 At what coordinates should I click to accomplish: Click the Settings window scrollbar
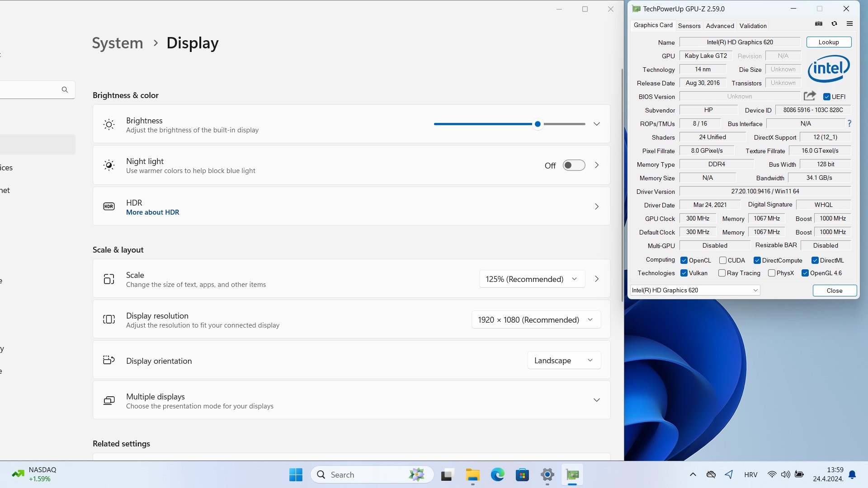coord(622,185)
